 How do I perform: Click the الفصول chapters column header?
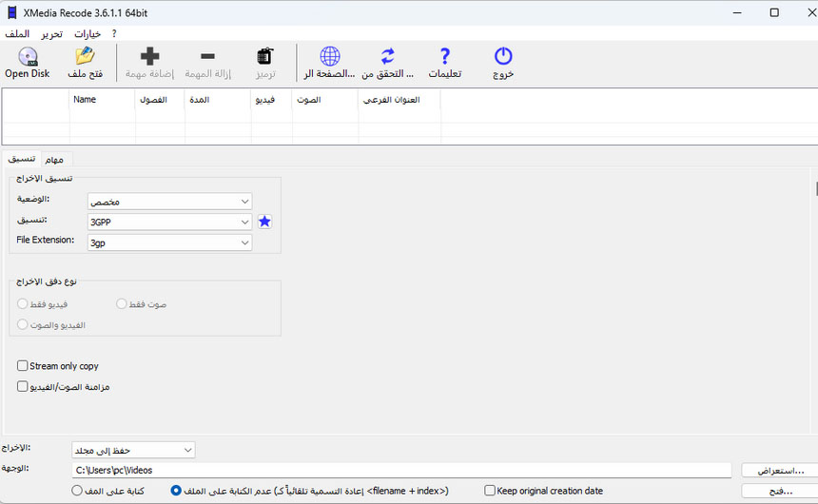(x=160, y=99)
